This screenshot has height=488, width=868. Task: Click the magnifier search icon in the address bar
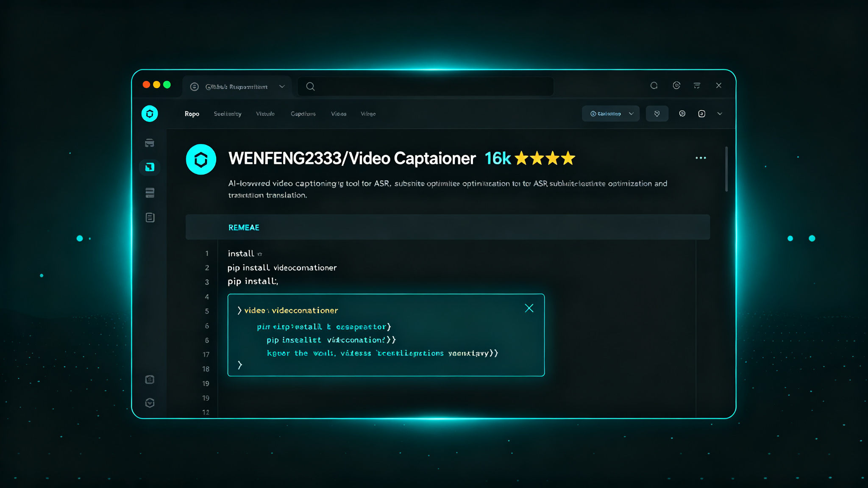click(x=310, y=86)
